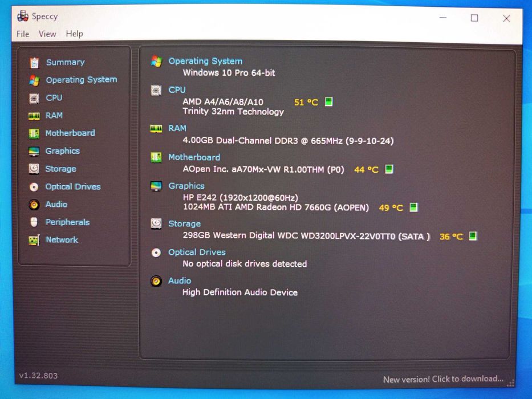Click the Optical Drives disc icon in sidebar

(x=34, y=187)
